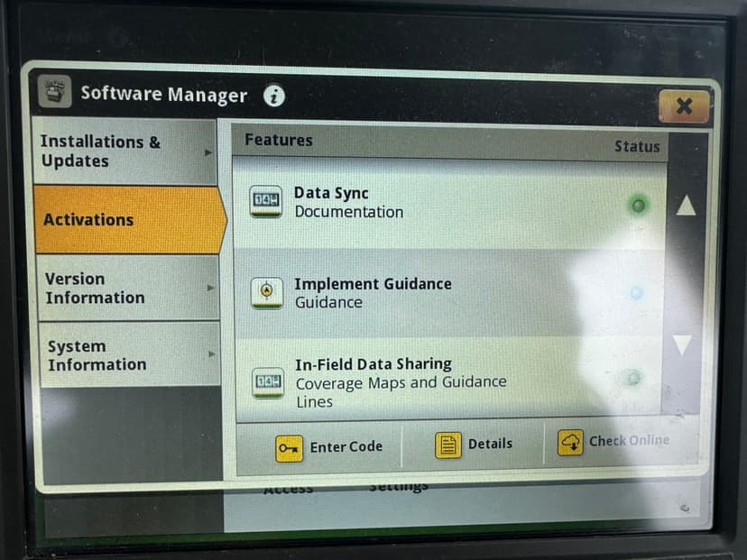Select the In-Field Data Sharing status indicator
The height and width of the screenshot is (560, 747).
click(634, 379)
